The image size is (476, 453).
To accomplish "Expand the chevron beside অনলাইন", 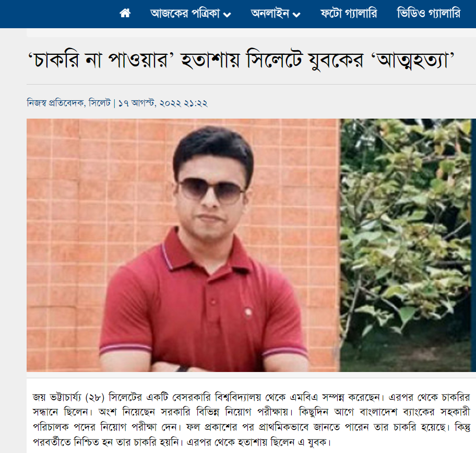I will point(296,15).
